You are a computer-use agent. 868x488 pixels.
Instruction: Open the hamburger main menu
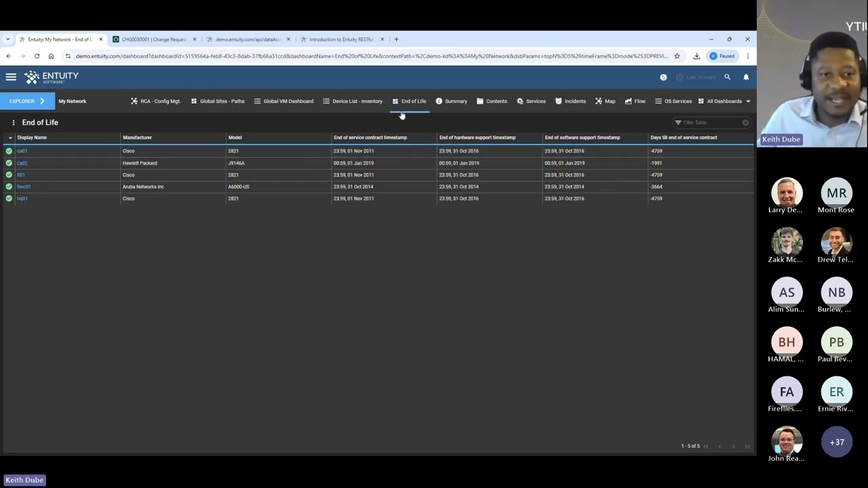pos(11,77)
